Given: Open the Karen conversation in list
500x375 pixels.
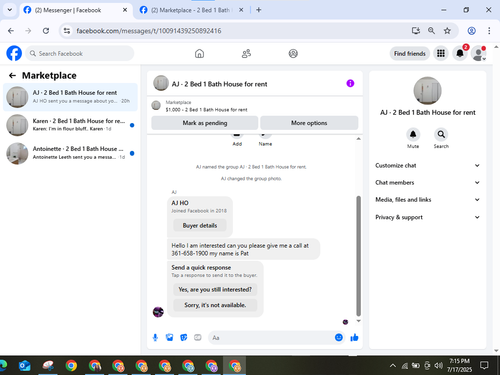Looking at the screenshot, I should pyautogui.click(x=70, y=125).
